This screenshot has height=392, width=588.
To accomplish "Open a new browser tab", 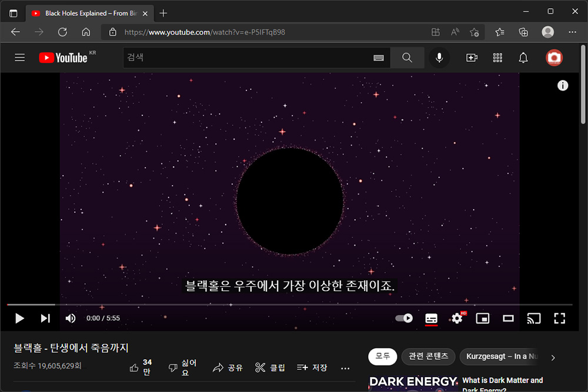I will click(163, 14).
